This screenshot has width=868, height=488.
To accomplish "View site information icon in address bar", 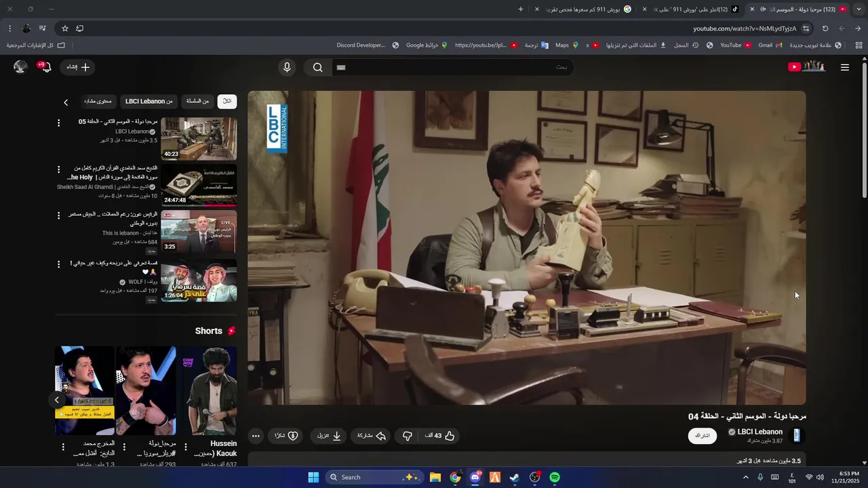I will (x=806, y=28).
